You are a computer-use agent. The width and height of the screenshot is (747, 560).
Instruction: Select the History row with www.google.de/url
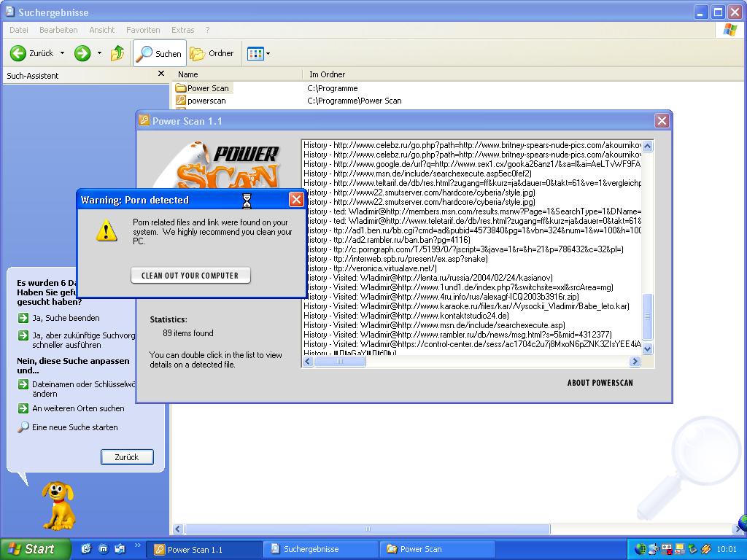coord(472,164)
